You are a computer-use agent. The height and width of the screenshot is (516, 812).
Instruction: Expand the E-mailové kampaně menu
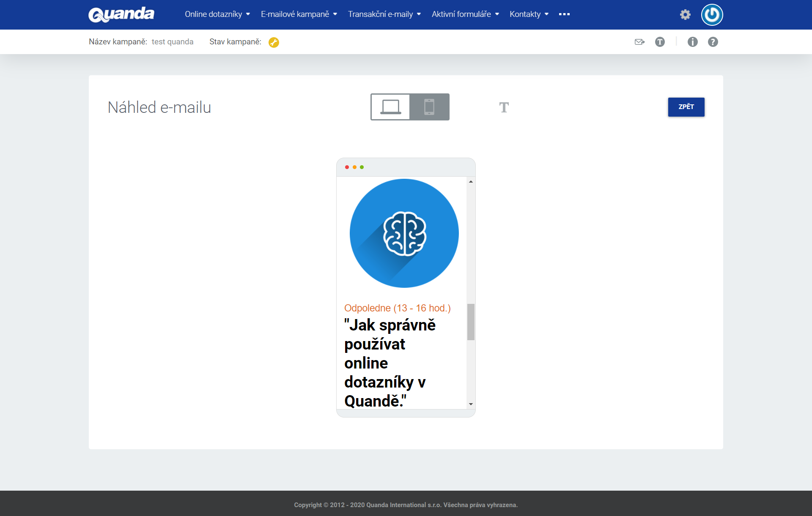pos(299,14)
